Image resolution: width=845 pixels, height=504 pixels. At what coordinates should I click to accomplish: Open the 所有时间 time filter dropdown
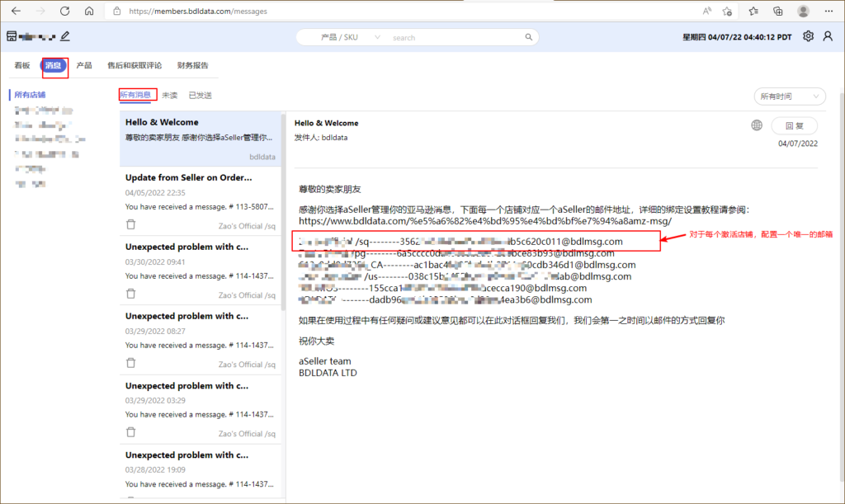click(x=790, y=97)
